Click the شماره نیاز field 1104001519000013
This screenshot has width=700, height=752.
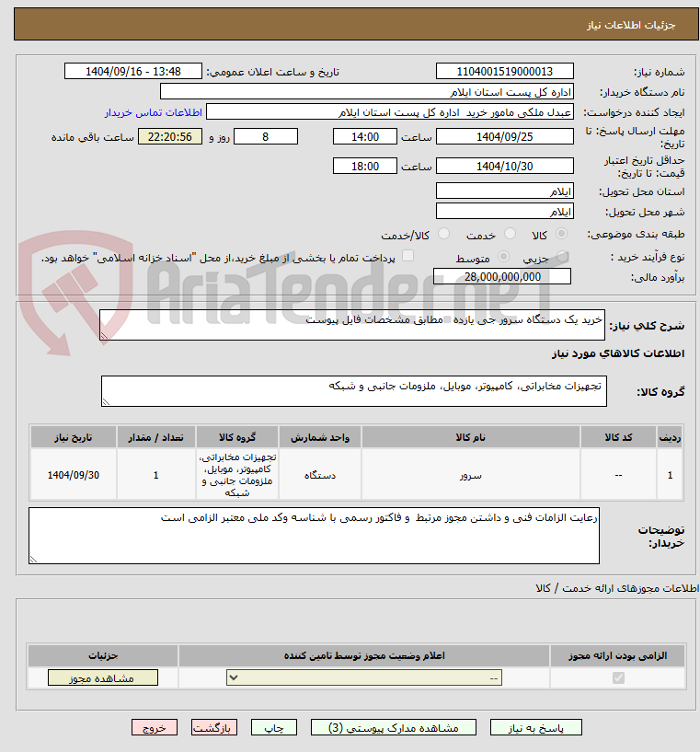coord(504,72)
